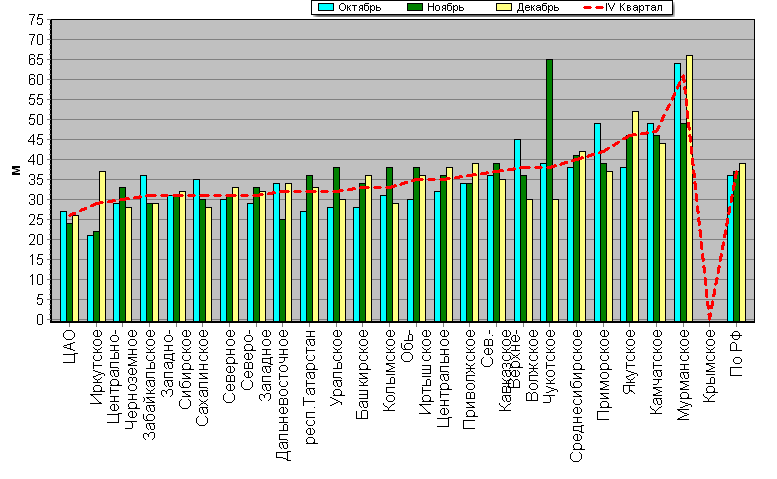Click the yellow December bar for Иркутское
This screenshot has height=479, width=777.
click(x=103, y=247)
